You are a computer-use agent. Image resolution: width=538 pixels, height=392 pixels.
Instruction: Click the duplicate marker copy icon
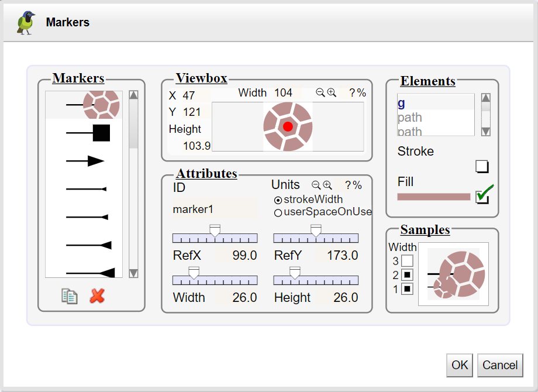70,296
